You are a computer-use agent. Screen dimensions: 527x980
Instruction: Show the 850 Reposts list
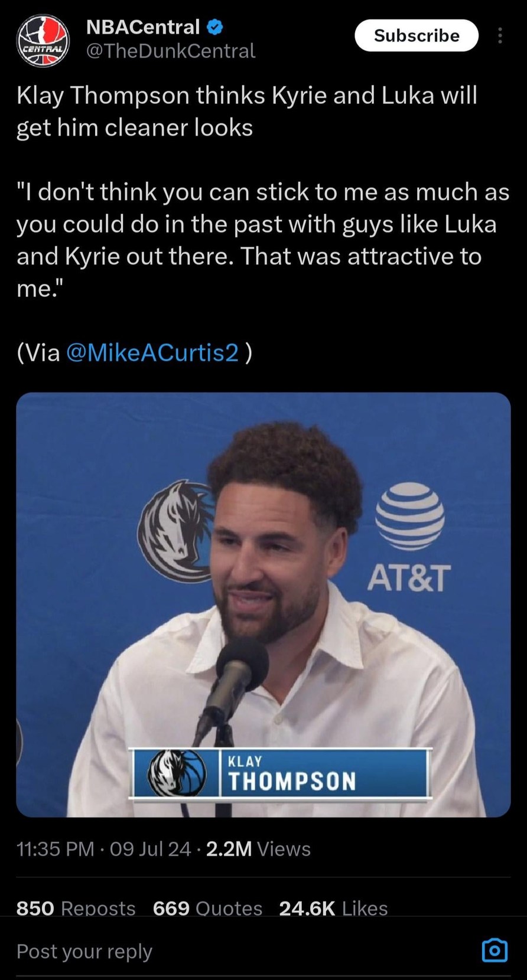[x=76, y=907]
